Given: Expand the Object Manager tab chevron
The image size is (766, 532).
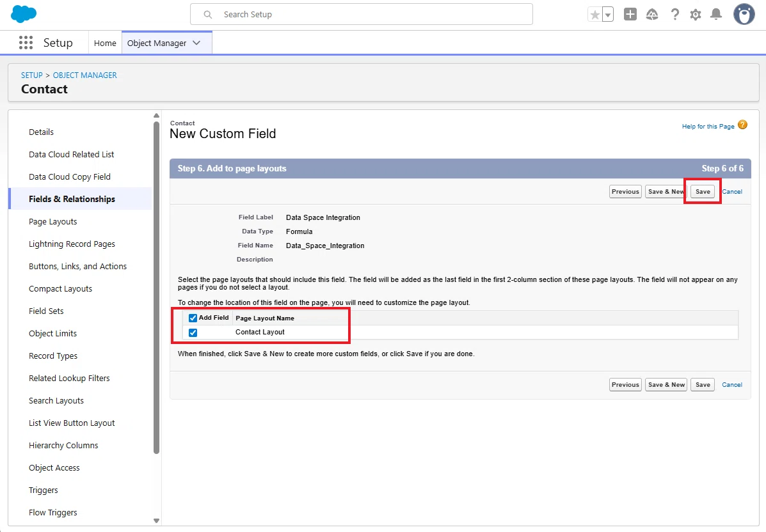Looking at the screenshot, I should (x=197, y=43).
